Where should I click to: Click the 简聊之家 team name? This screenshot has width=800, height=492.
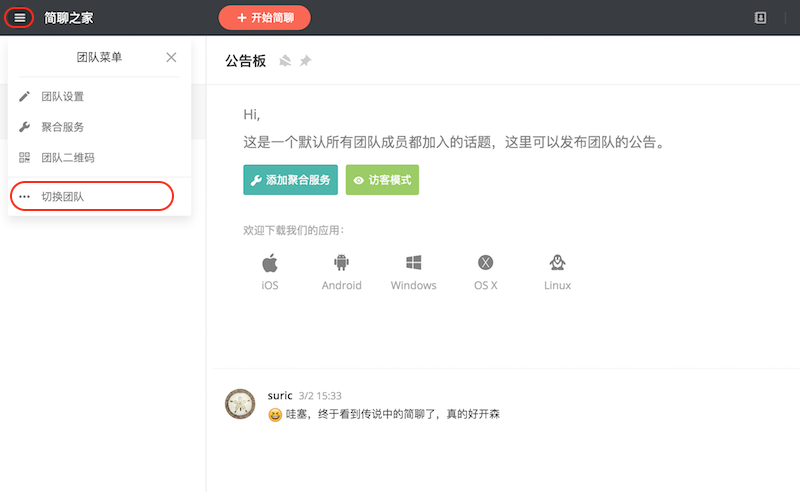[x=69, y=18]
